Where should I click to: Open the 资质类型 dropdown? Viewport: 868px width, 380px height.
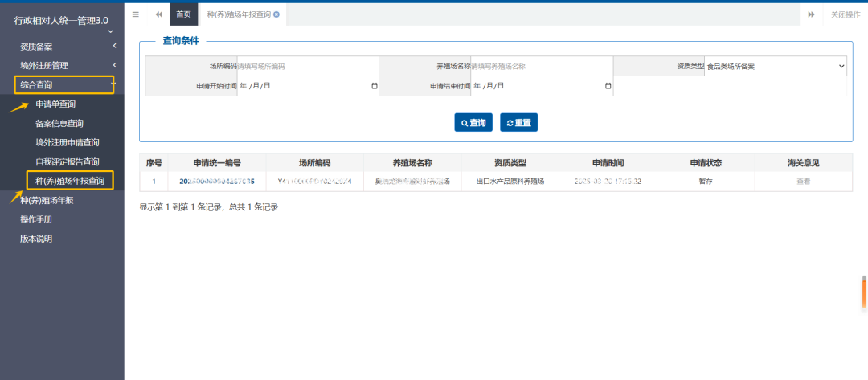pos(775,67)
